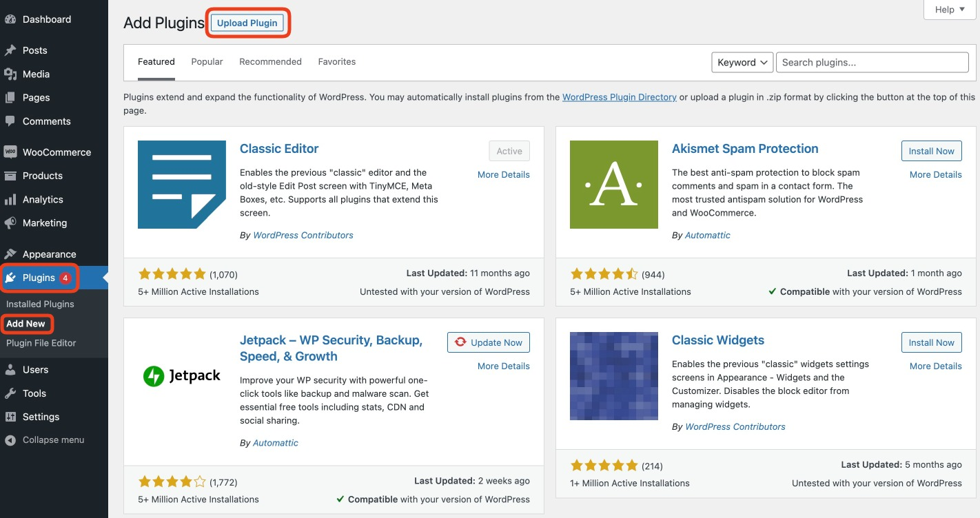This screenshot has width=980, height=518.
Task: Click the Collapse menu arrow icon
Action: pos(10,440)
